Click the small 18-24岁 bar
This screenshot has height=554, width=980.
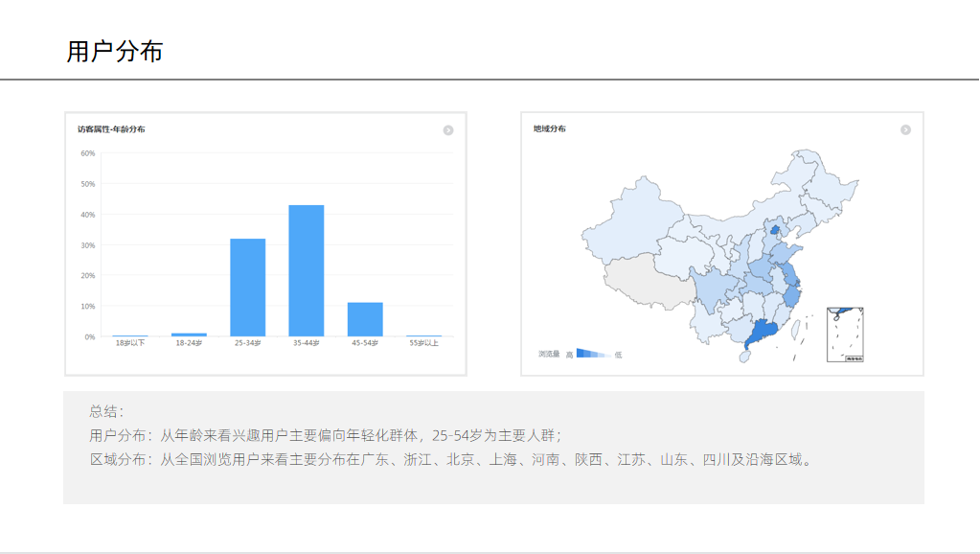(x=189, y=335)
